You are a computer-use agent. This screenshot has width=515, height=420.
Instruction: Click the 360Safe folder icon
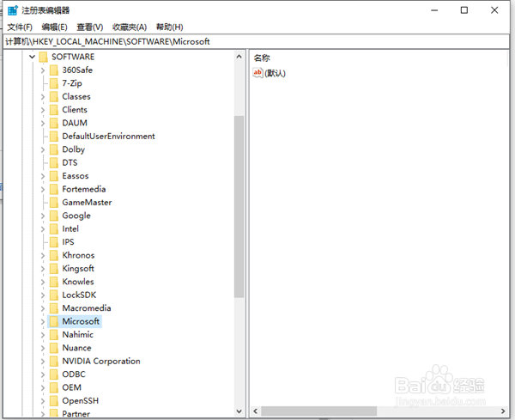click(x=54, y=70)
